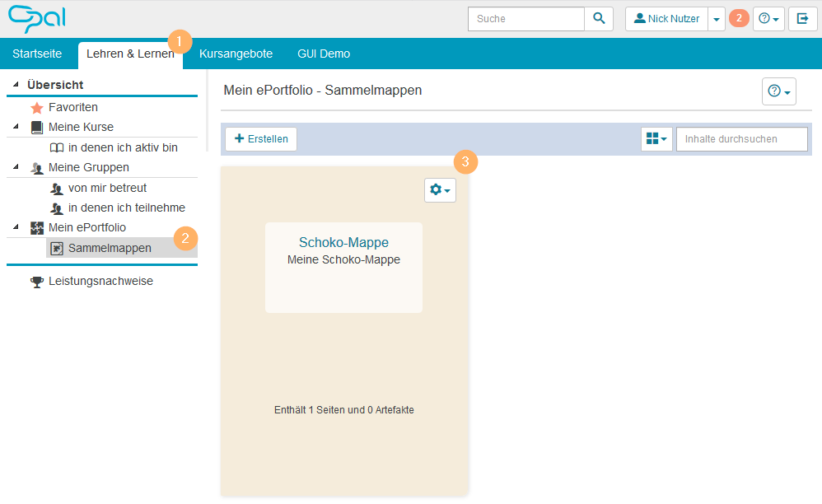822x504 pixels.
Task: Click the Erstellen button
Action: click(261, 139)
